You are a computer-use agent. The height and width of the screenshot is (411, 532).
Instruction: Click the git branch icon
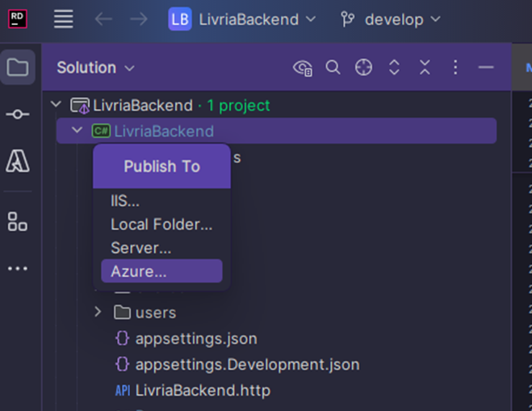347,19
